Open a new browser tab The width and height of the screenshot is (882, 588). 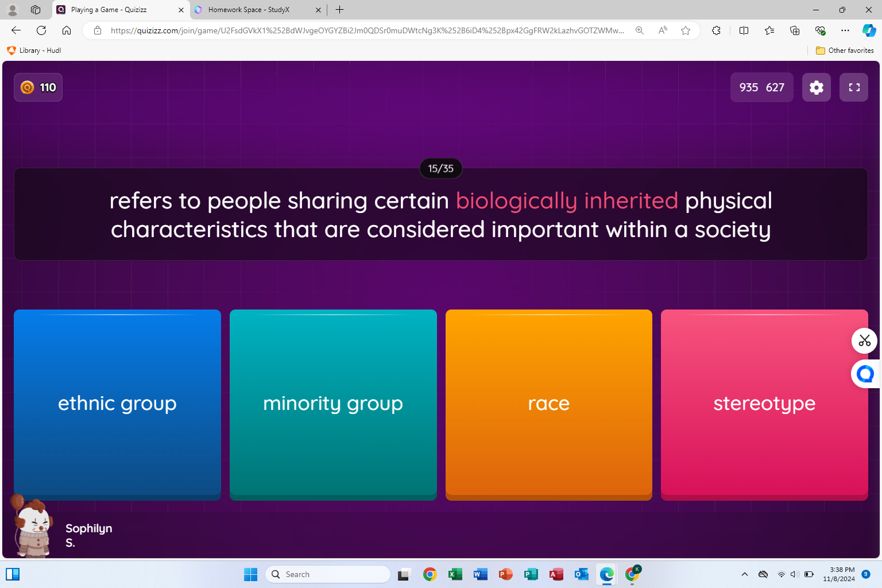pyautogui.click(x=340, y=10)
